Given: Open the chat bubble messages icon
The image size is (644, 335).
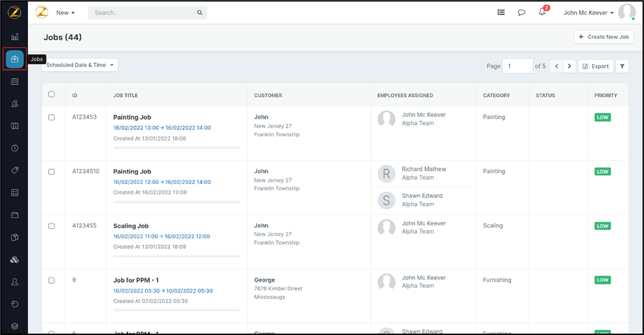Looking at the screenshot, I should [521, 12].
